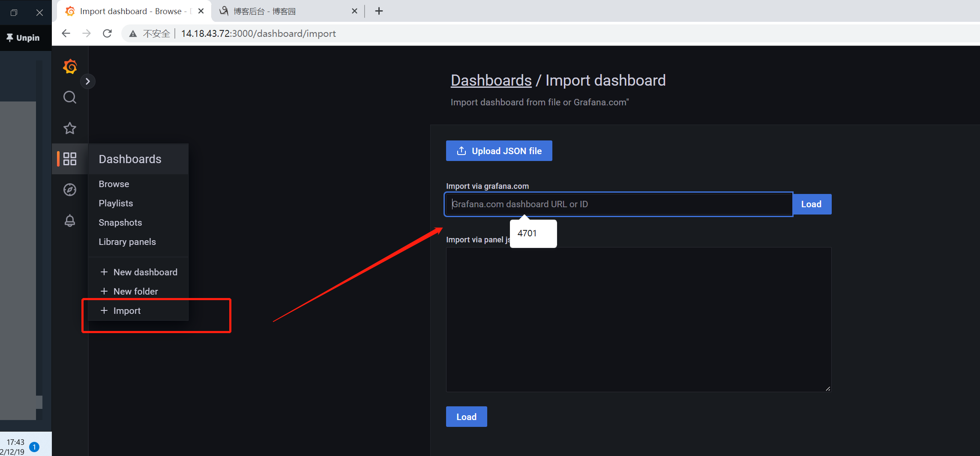Screen dimensions: 980x456
Task: Click Load next to the URL field
Action: coord(812,204)
